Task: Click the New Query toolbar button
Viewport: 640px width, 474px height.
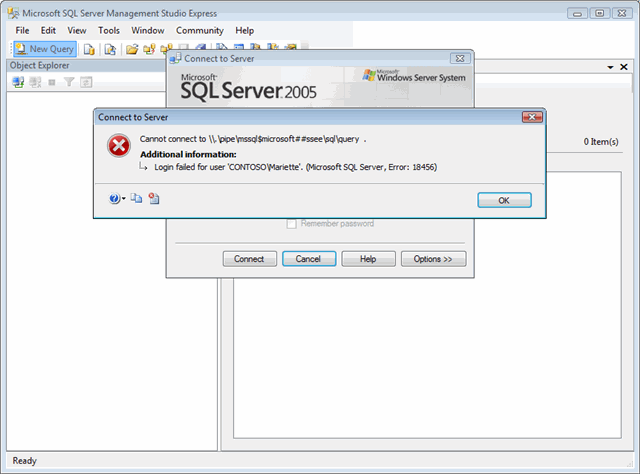Action: pyautogui.click(x=45, y=49)
